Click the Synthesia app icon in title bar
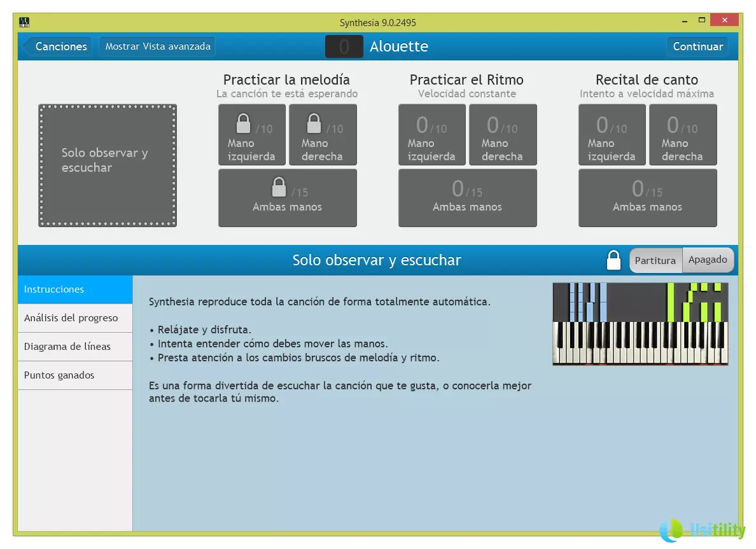Screen dimensions: 756x549 [25, 22]
